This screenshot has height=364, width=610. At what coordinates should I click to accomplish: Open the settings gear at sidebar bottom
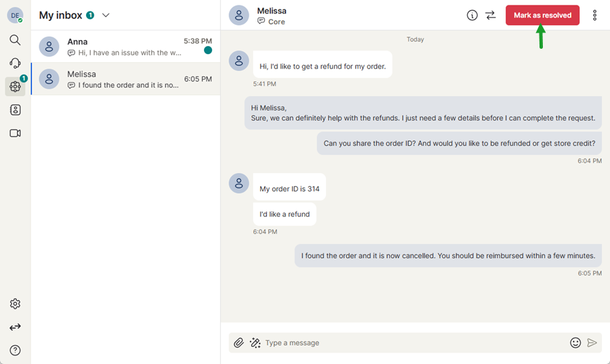[15, 304]
